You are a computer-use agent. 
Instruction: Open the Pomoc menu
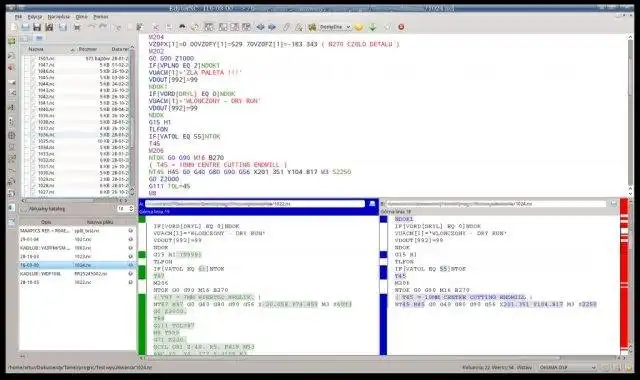100,17
